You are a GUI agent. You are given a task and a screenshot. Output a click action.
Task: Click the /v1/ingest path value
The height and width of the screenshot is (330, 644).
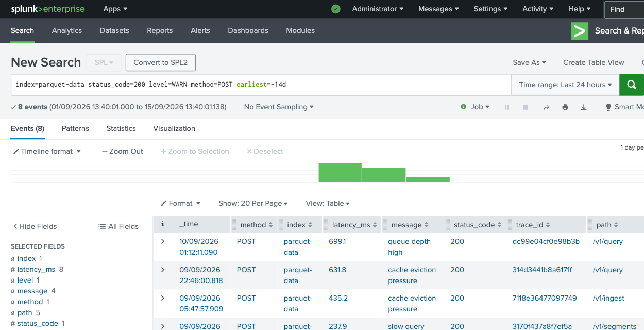pyautogui.click(x=608, y=298)
